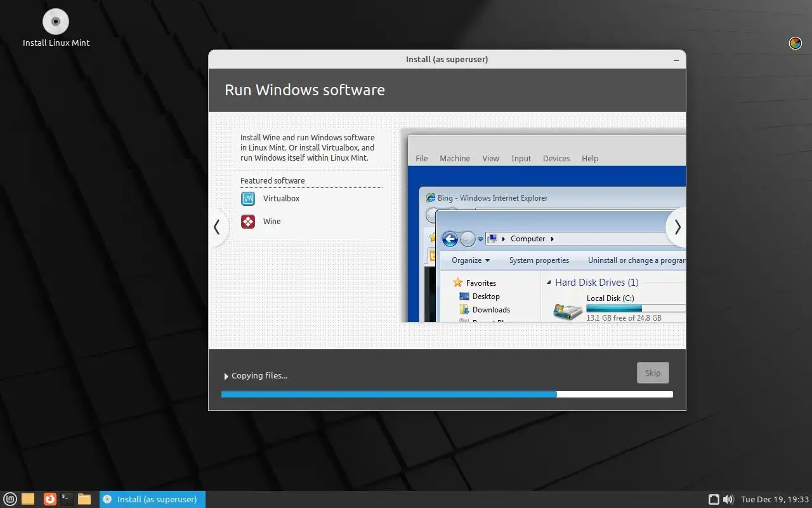Advance to the next installer slide
The width and height of the screenshot is (812, 508).
pos(677,227)
